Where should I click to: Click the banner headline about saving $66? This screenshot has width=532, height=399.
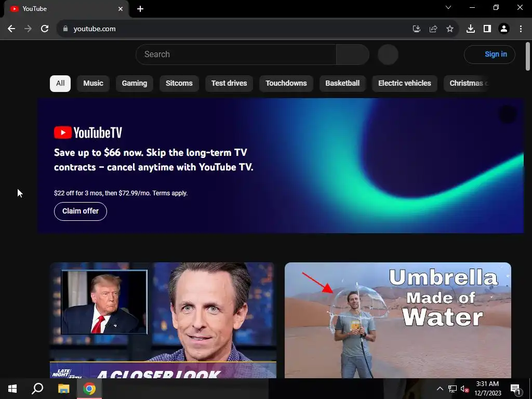click(154, 160)
